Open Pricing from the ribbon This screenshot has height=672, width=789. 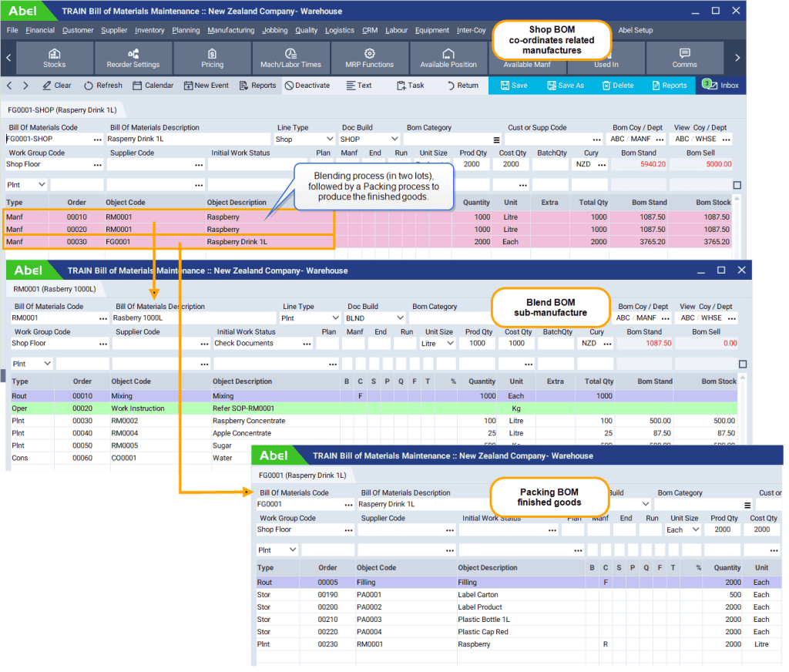pos(212,58)
